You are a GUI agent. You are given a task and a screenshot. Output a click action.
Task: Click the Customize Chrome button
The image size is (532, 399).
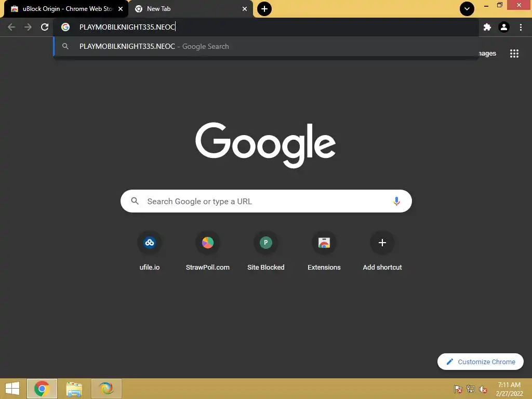[480, 362]
